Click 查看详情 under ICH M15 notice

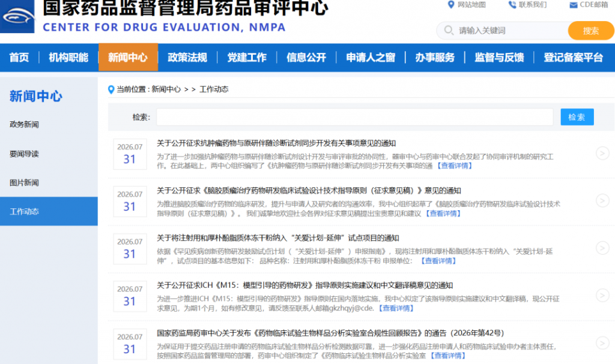396,308
